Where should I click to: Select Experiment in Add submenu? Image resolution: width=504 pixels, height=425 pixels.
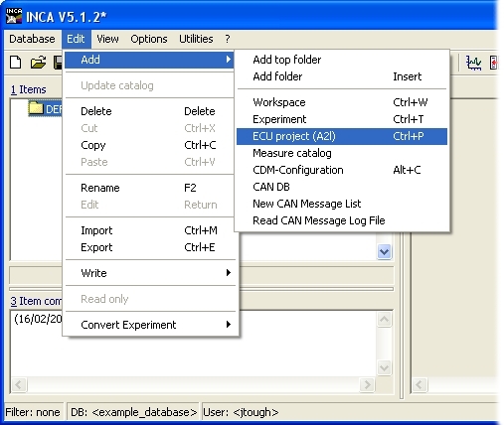[x=342, y=119]
